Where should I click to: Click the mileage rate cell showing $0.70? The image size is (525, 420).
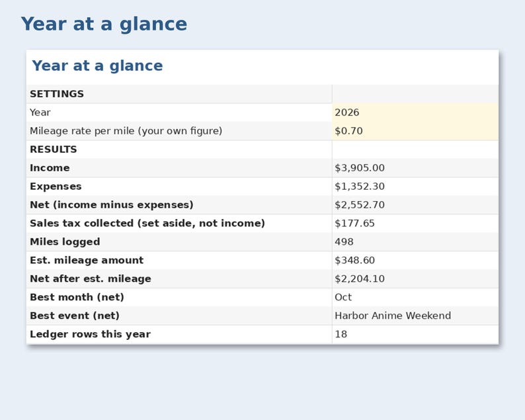(415, 131)
